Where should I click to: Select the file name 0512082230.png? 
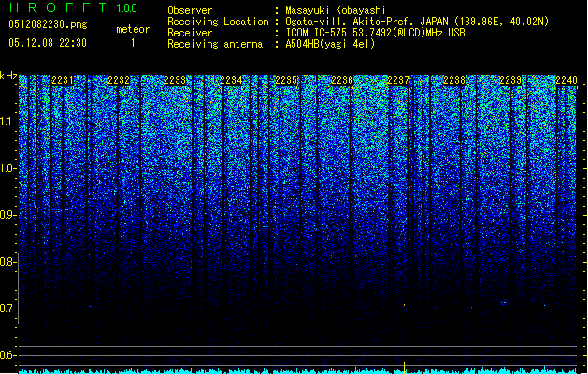pyautogui.click(x=48, y=24)
